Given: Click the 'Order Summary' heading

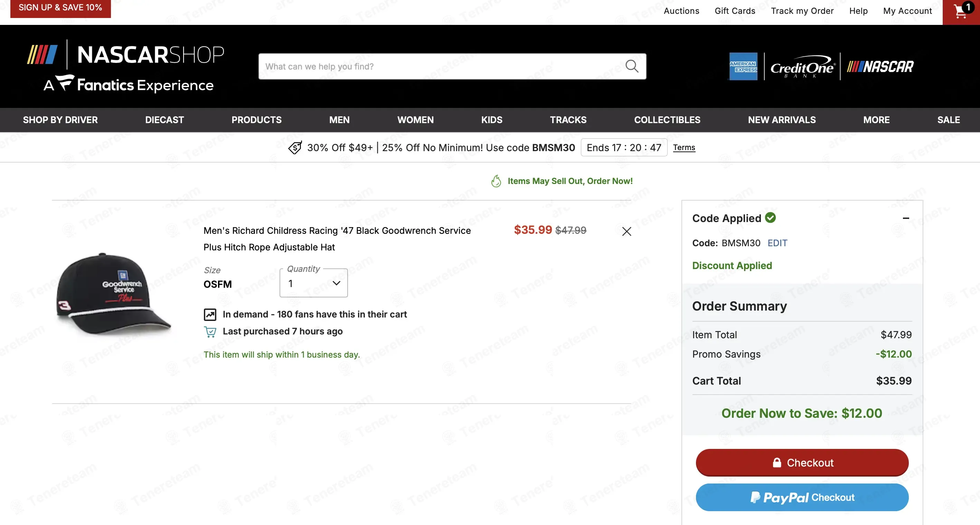Looking at the screenshot, I should [x=739, y=306].
